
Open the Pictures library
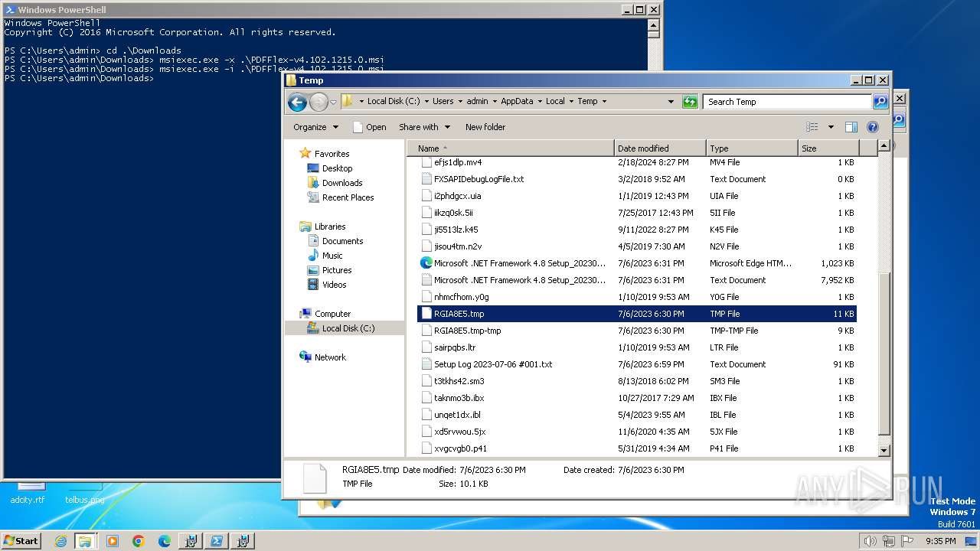point(337,270)
